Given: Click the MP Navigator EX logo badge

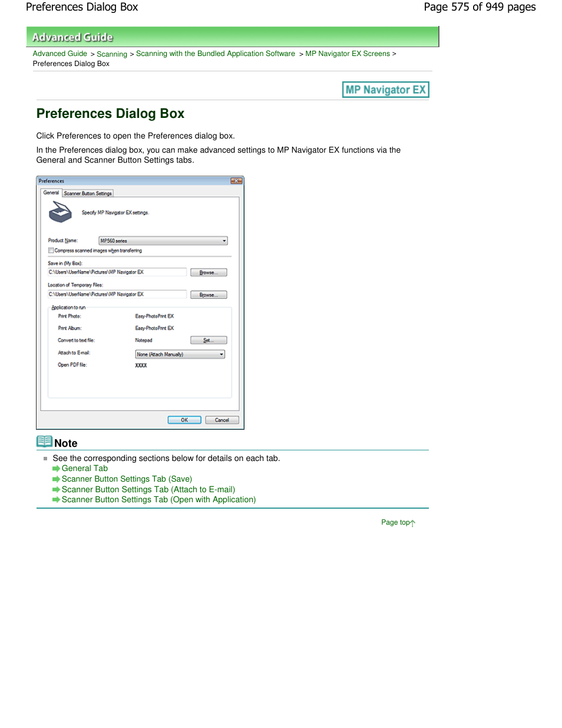Looking at the screenshot, I should (385, 90).
